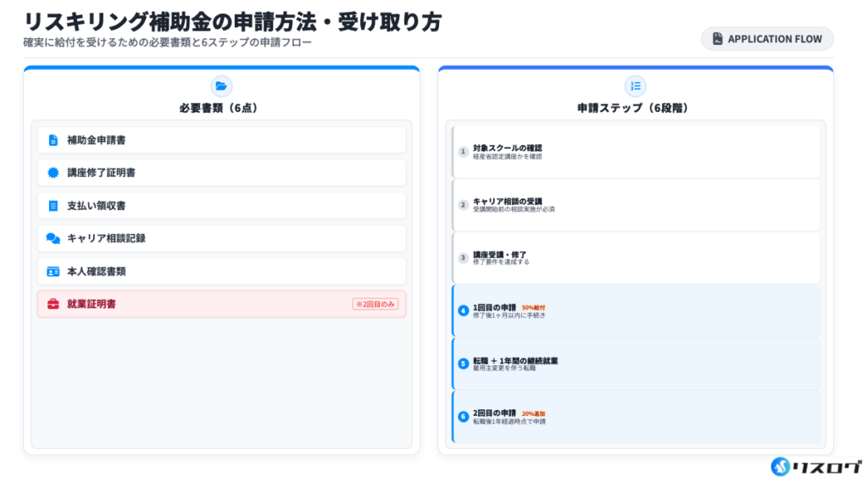Screen dimensions: 868x483
Task: Open step 2 キャリア相談の受講
Action: pyautogui.click(x=636, y=205)
